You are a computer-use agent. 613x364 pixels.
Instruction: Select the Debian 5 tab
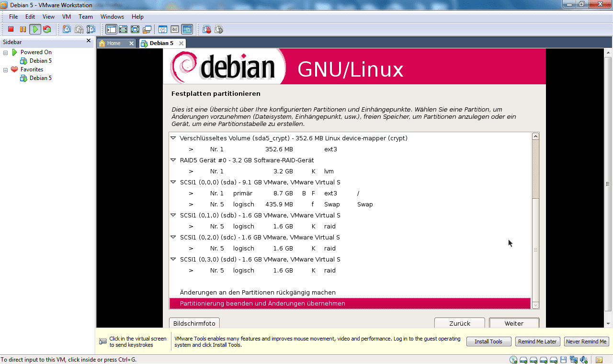pos(161,43)
